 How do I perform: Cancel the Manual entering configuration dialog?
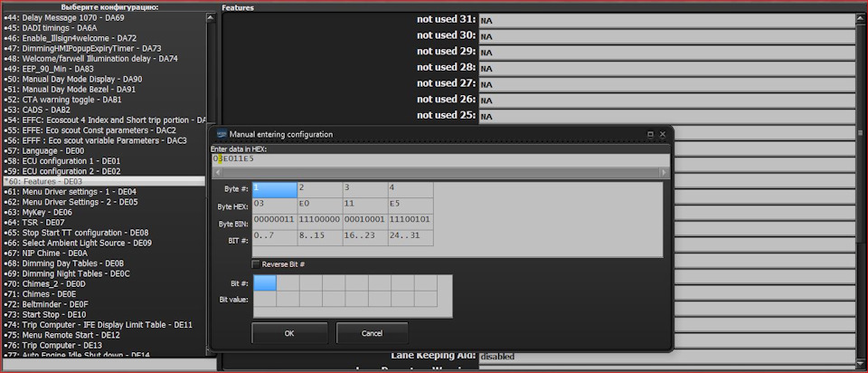(x=372, y=333)
